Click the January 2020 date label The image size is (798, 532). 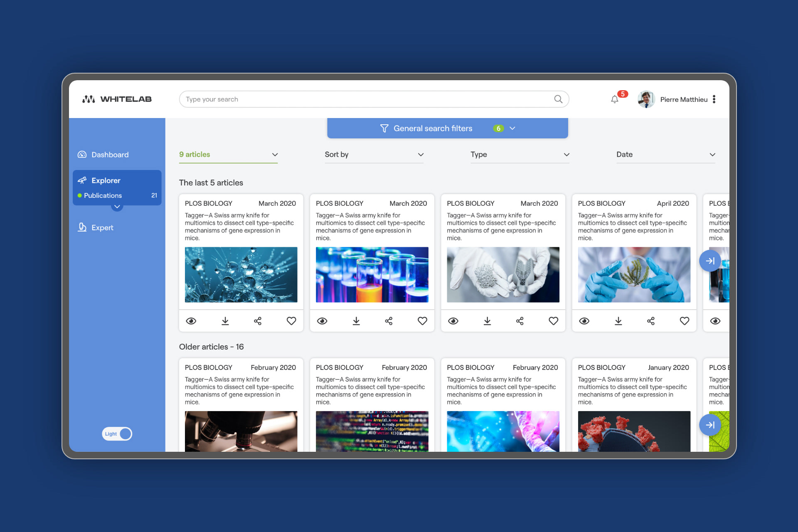[668, 367]
